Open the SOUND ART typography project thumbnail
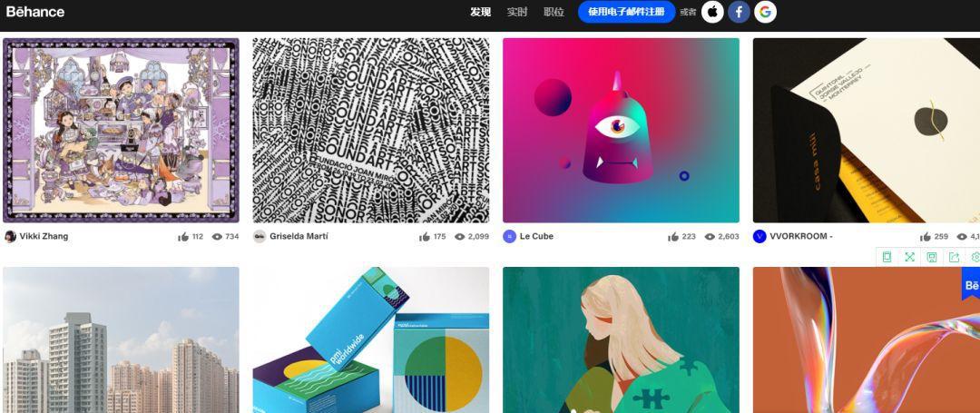980x413 pixels. click(x=370, y=131)
